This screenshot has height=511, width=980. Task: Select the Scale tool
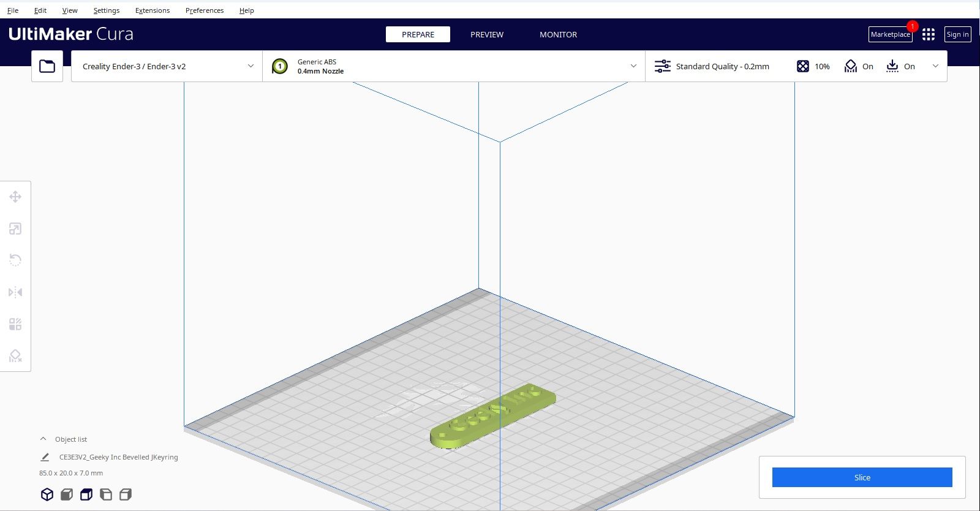click(x=15, y=229)
